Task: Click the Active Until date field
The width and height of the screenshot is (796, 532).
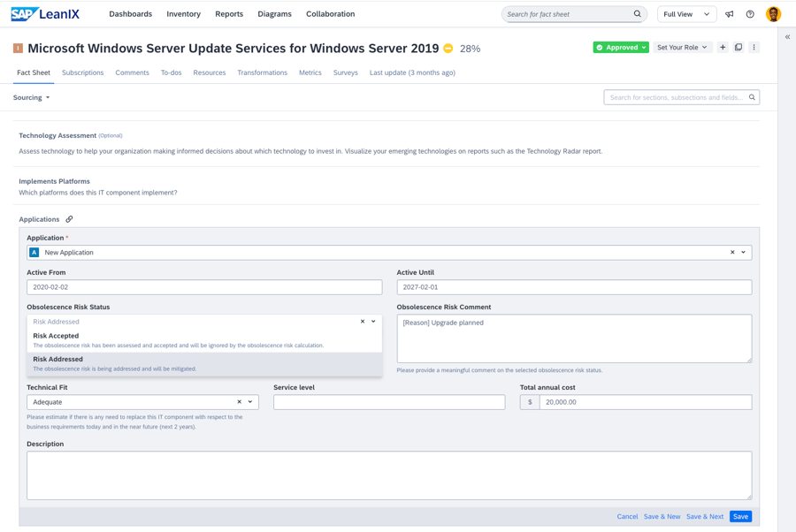Action: [574, 287]
